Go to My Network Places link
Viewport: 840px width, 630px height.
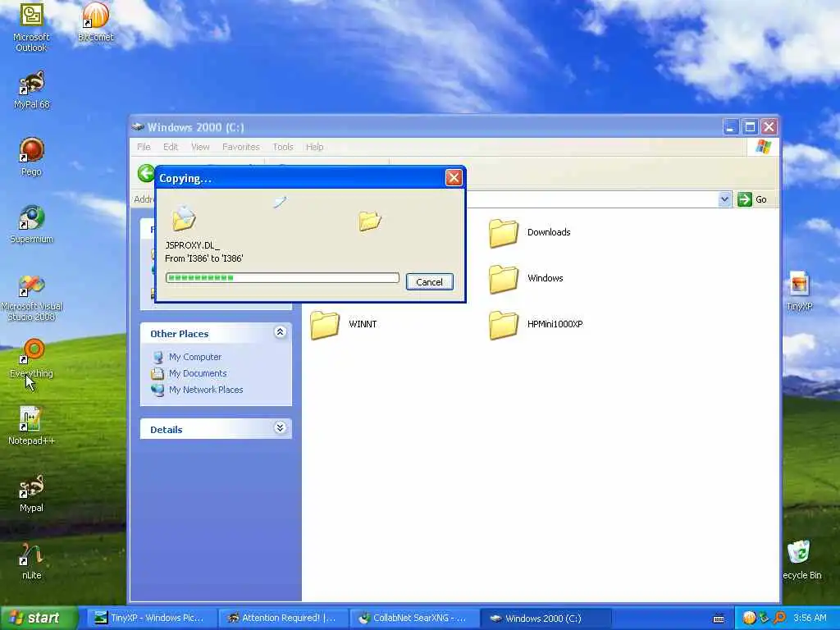point(206,390)
